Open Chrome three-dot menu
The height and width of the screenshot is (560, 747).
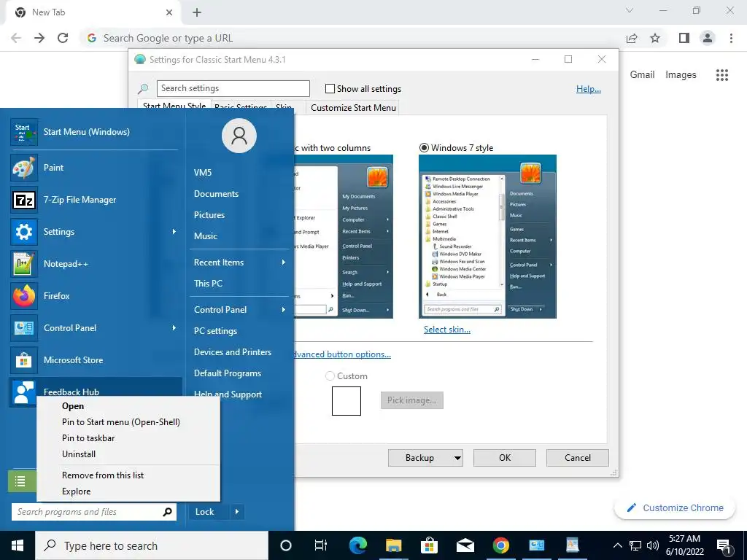click(x=731, y=38)
